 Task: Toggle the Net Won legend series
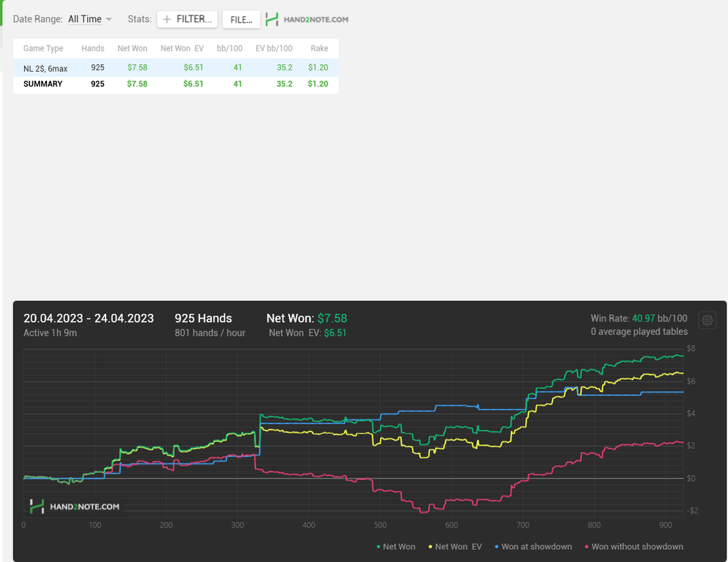(396, 547)
